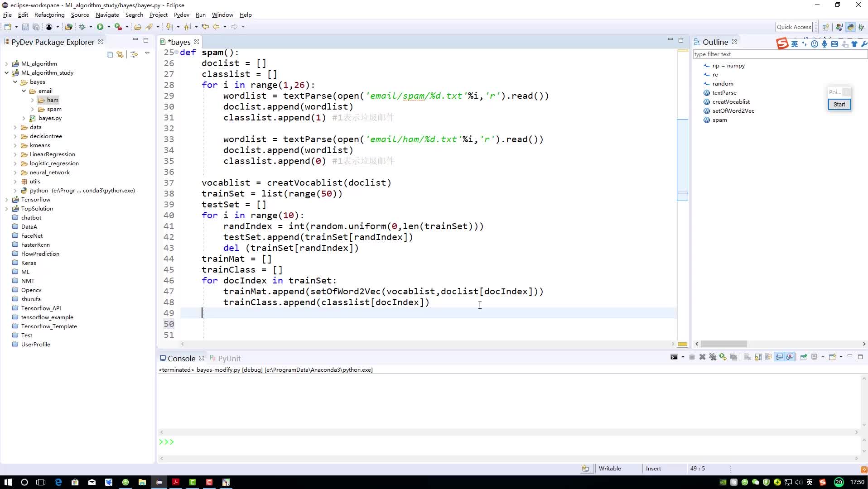The width and height of the screenshot is (868, 489).
Task: Open Package Explorer View Menu triangle
Action: pyautogui.click(x=147, y=54)
